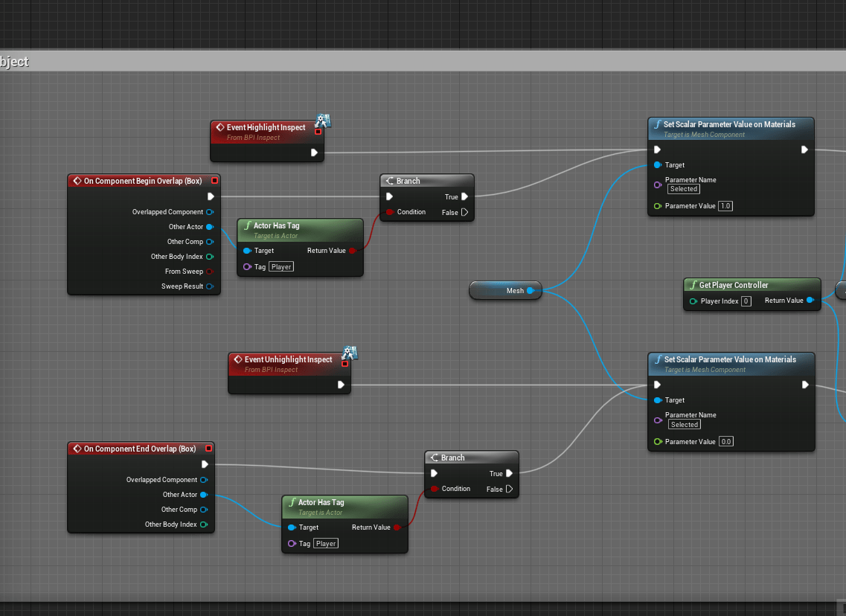This screenshot has width=846, height=616.
Task: Click the interface icon on Event Highlight Inspect
Action: (x=323, y=121)
